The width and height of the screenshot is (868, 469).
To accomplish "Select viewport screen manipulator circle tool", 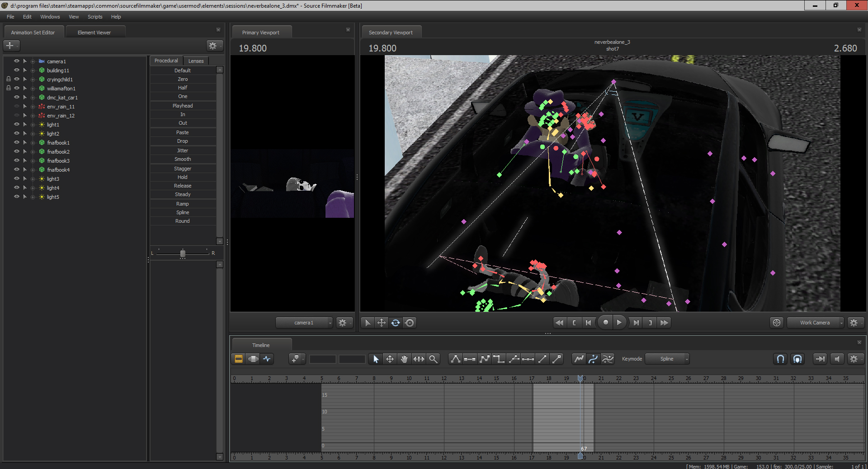I will coord(410,323).
